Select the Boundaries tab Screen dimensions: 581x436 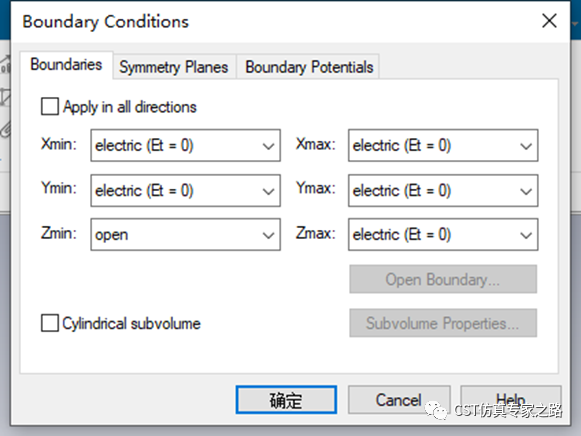[66, 65]
